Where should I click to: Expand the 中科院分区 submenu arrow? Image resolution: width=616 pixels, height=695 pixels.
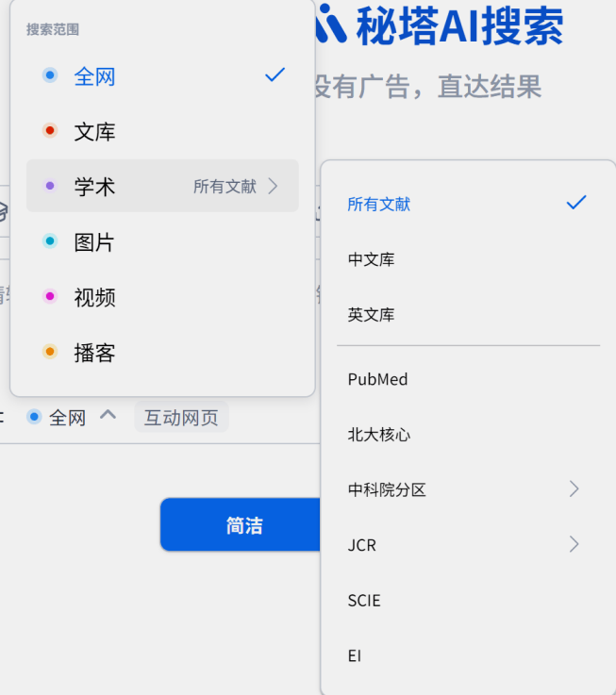click(574, 489)
